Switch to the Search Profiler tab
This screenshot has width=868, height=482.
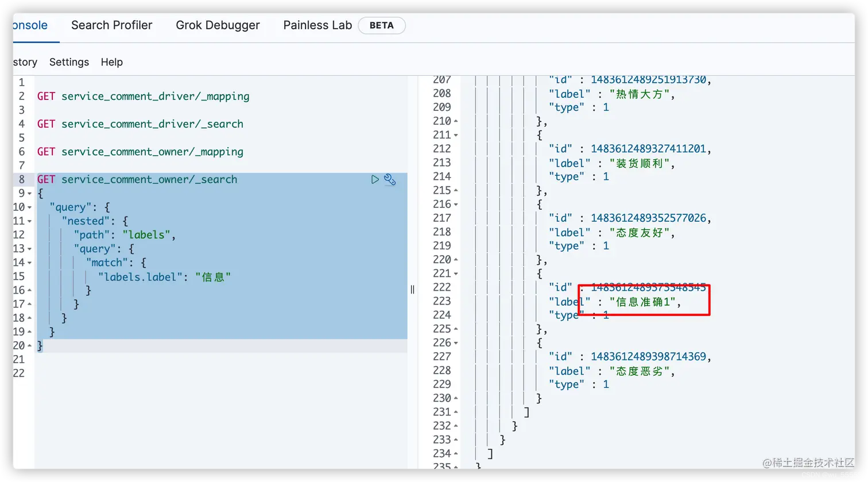pyautogui.click(x=112, y=25)
